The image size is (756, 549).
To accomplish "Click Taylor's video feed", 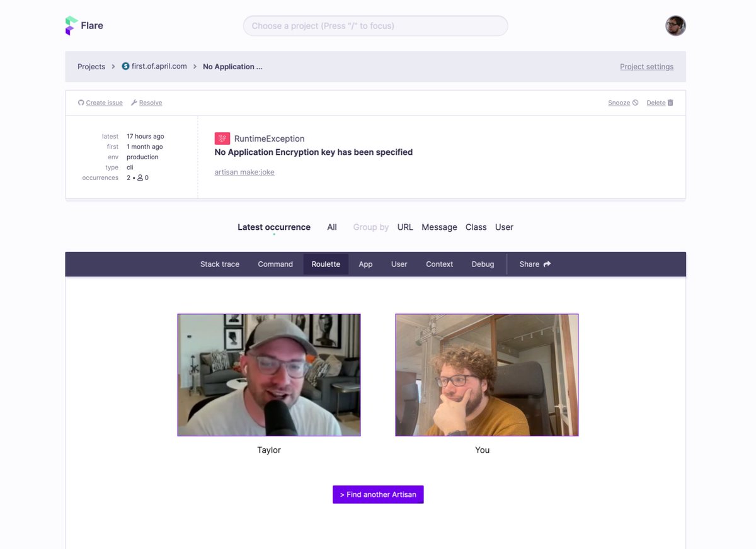I will tap(269, 375).
